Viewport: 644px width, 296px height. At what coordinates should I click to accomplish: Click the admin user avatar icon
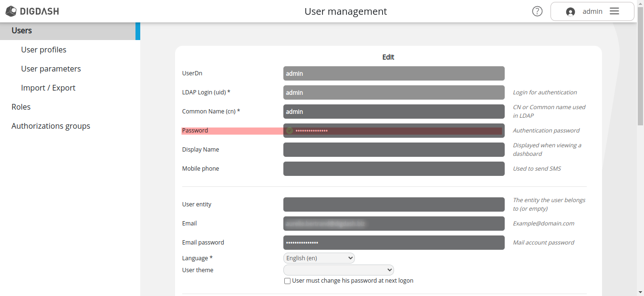pos(570,12)
